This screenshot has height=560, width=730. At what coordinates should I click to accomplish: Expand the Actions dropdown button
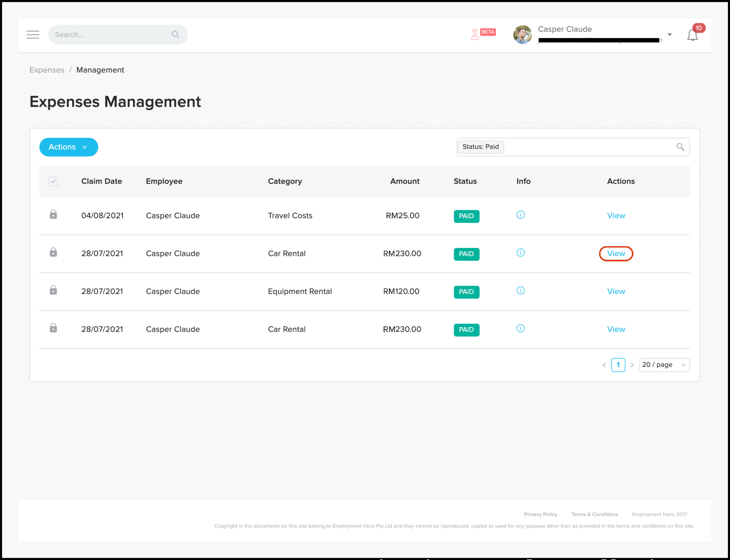point(68,147)
